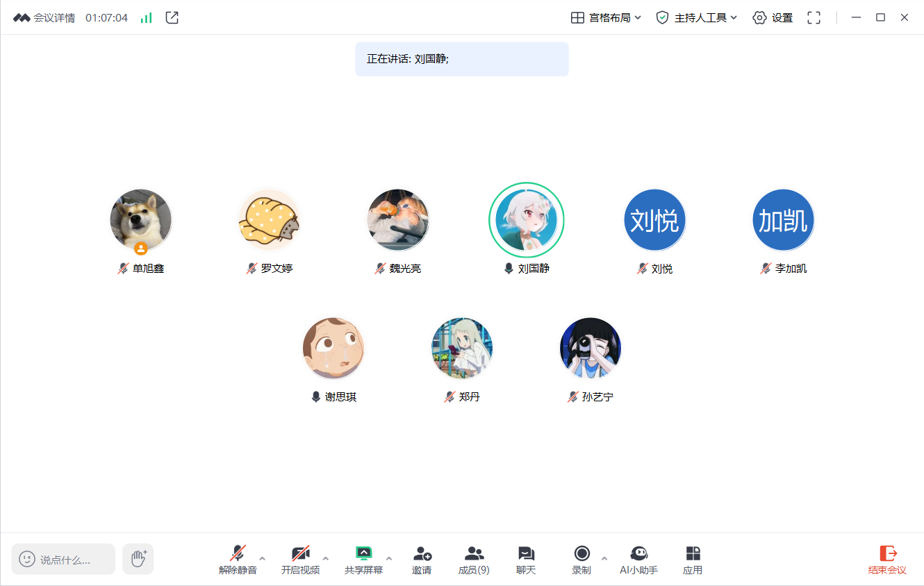Click the raise hand icon

point(138,559)
